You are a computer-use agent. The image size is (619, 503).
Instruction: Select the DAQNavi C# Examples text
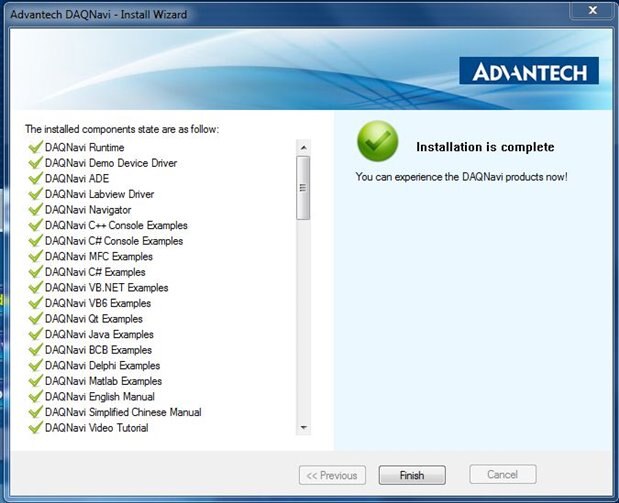pos(95,272)
